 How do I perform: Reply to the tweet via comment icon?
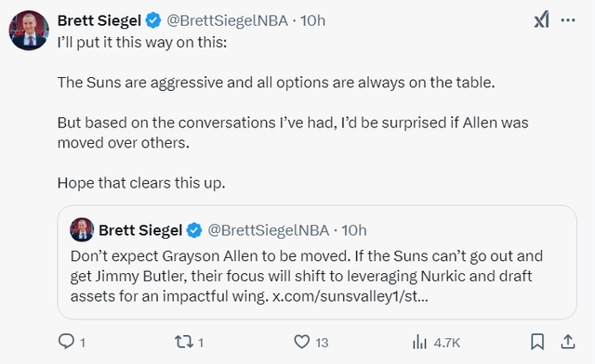(x=66, y=342)
